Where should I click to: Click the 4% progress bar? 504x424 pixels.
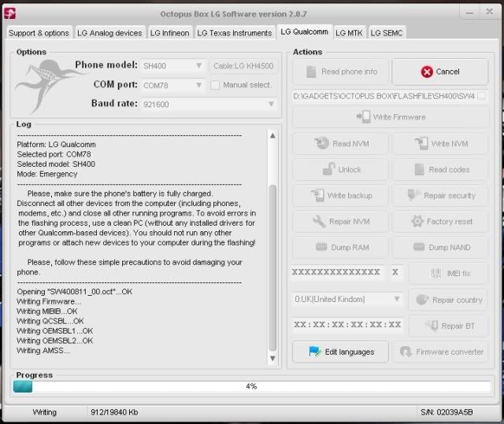[x=252, y=386]
